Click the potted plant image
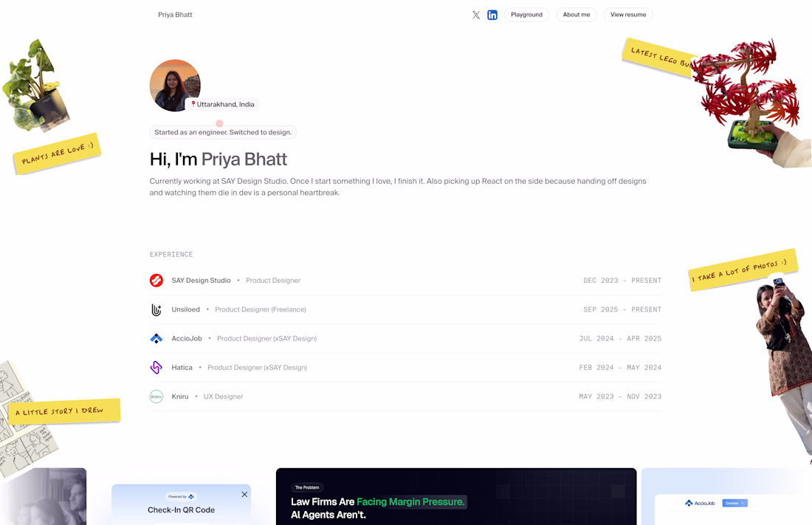Viewport: 812px width, 525px height. click(x=35, y=86)
